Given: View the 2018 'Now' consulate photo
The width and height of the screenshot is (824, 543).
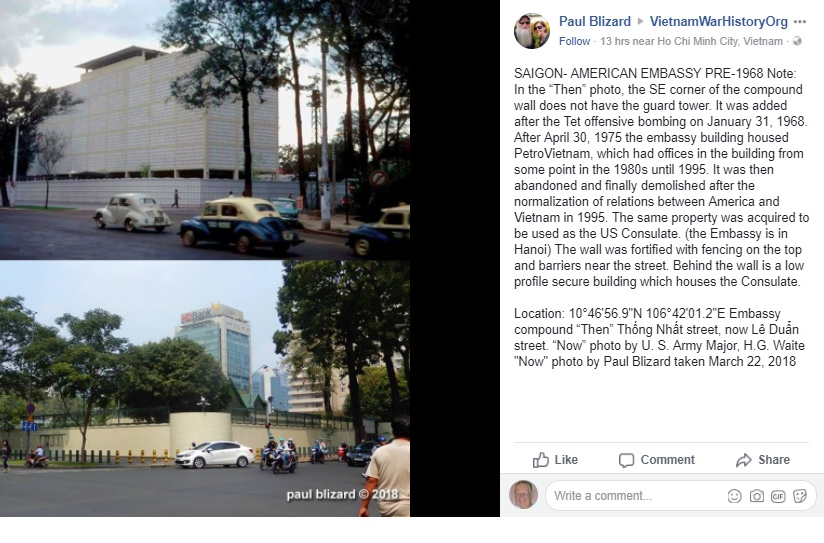Looking at the screenshot, I should [205, 388].
